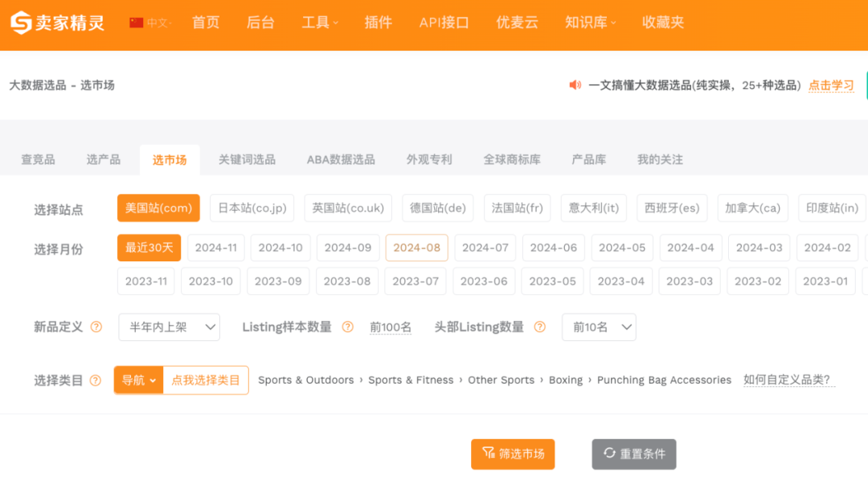
Task: Open the 前10名 dropdown
Action: click(599, 327)
